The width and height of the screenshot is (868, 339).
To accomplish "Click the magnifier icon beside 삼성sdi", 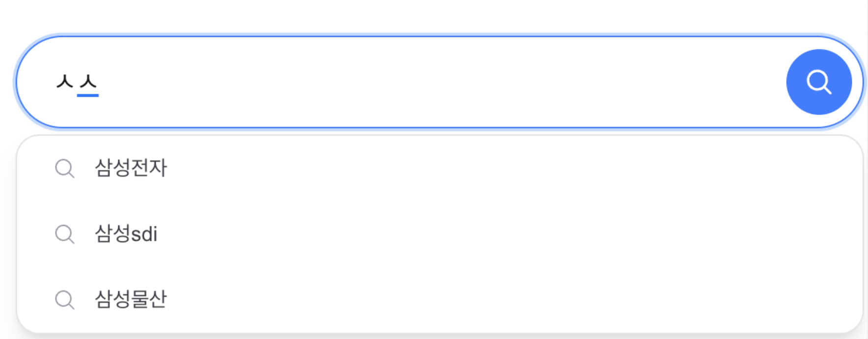I will (64, 234).
